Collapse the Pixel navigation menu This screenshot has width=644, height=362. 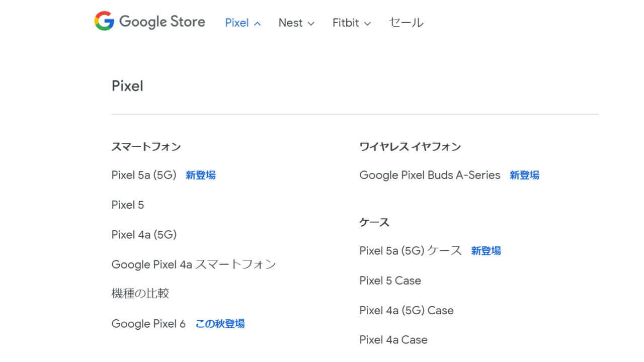coord(243,23)
